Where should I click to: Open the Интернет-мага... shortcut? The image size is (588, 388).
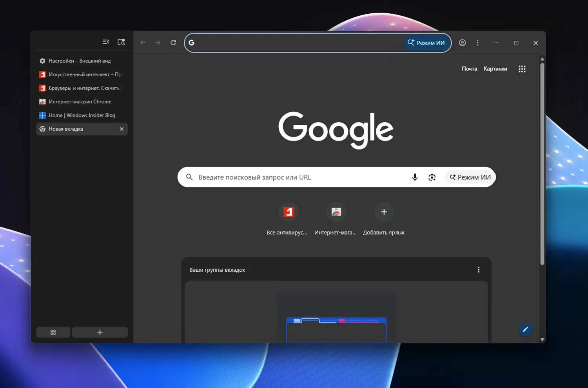[336, 219]
